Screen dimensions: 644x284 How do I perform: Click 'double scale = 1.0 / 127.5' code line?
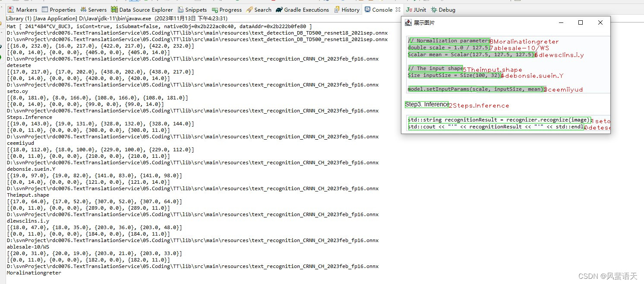pos(448,48)
